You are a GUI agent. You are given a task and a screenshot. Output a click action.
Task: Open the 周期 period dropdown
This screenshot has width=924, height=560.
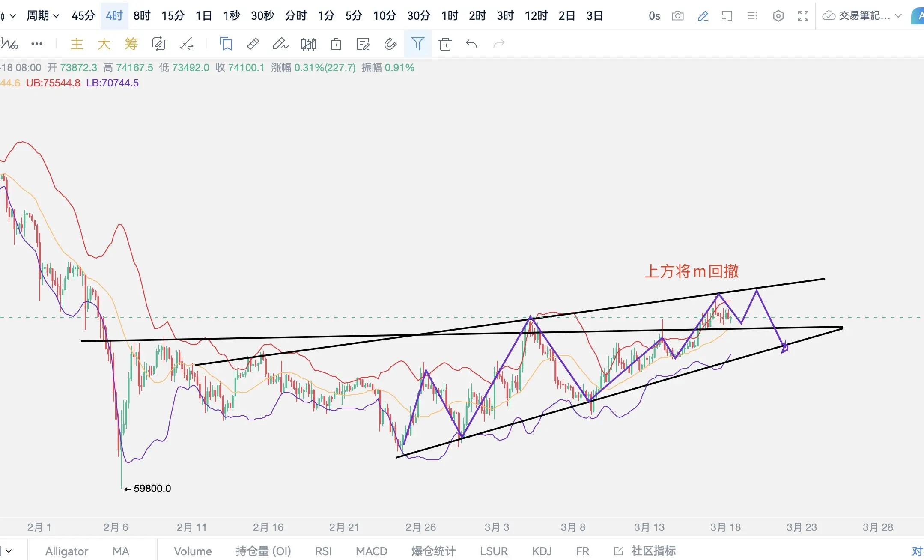click(x=42, y=16)
